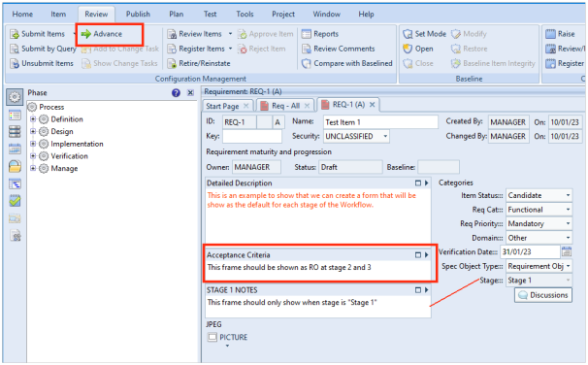Click the Name field containing Test Item 1
Viewport: 588px width, 365px height.
380,122
